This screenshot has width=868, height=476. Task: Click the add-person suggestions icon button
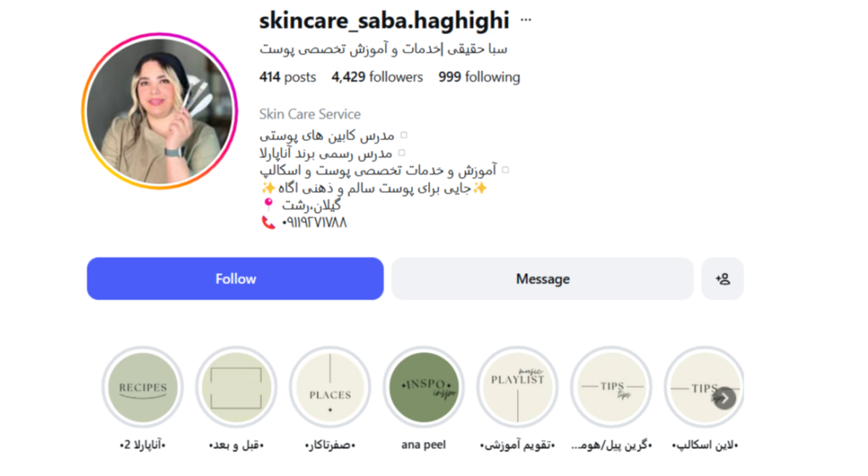tap(722, 279)
